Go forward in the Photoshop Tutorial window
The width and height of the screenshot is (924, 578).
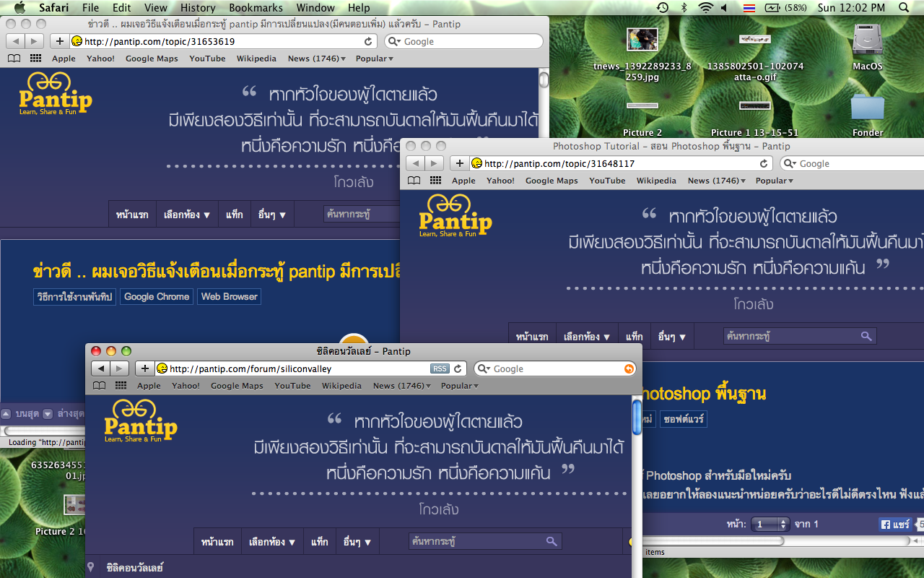[x=434, y=163]
